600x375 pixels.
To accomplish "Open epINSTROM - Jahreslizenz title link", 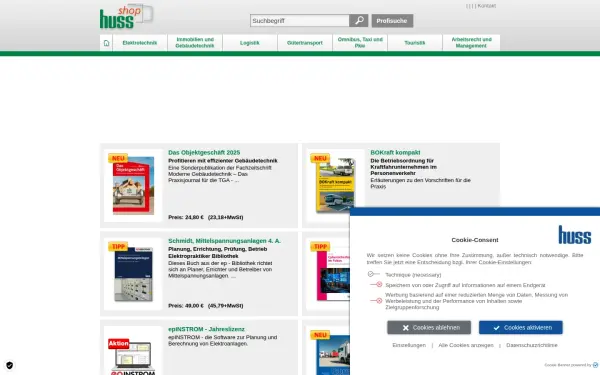I will 206,329.
